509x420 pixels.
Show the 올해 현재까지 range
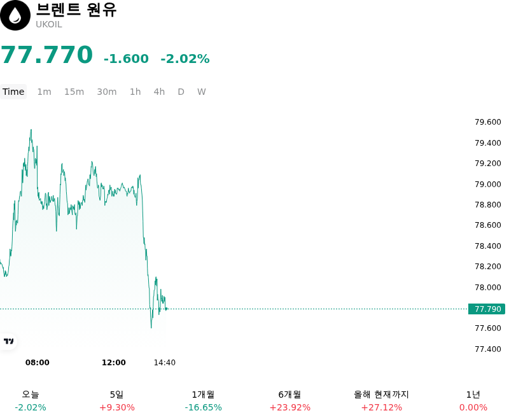coord(381,400)
